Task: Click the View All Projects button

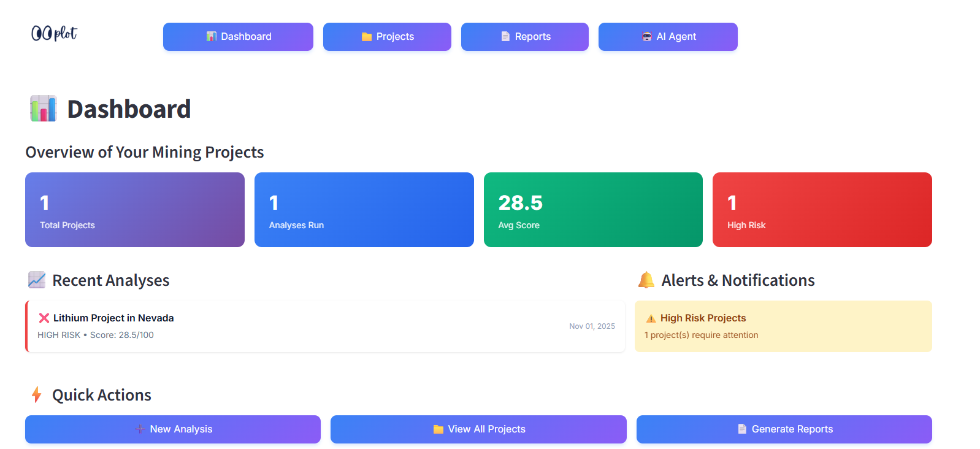Action: tap(478, 429)
